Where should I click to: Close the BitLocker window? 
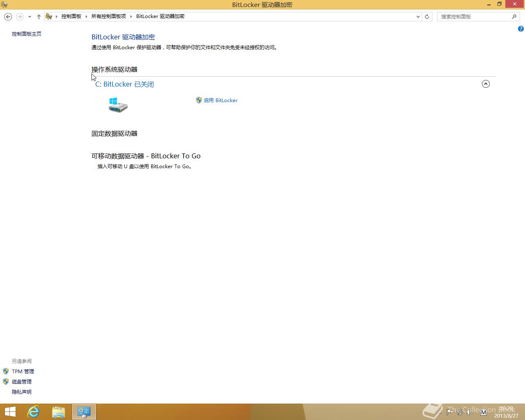click(x=515, y=4)
